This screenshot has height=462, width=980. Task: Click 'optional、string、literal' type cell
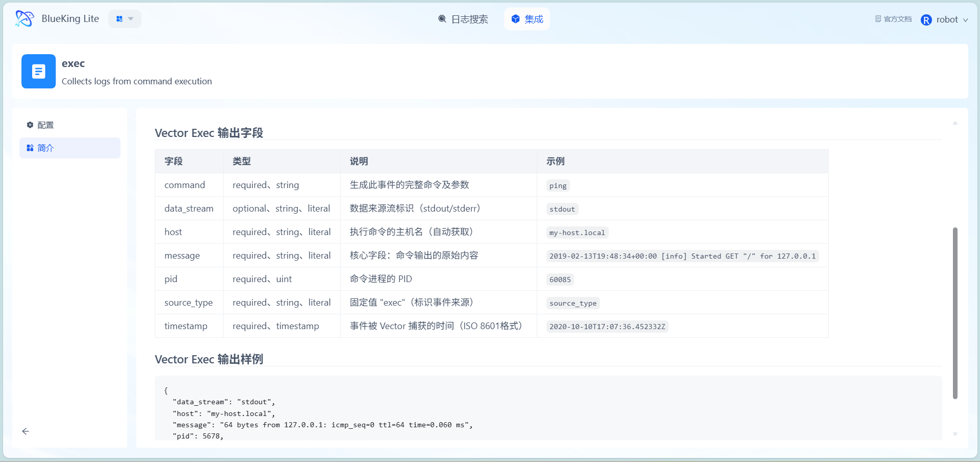tap(281, 209)
